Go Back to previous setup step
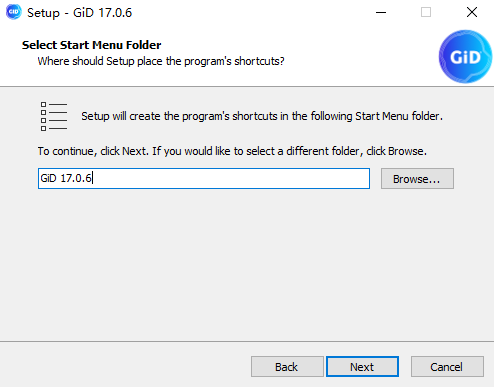Viewport: 494px width, 387px height. (287, 367)
